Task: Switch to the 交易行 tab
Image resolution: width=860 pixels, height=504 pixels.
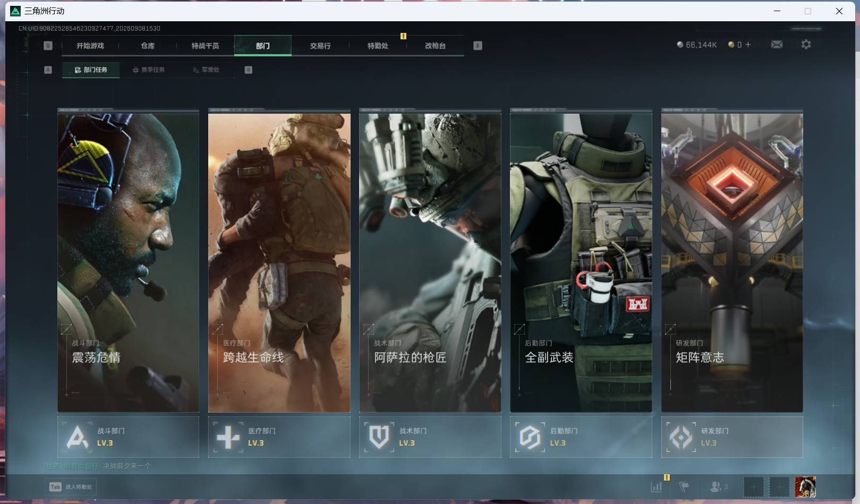Action: click(x=320, y=46)
